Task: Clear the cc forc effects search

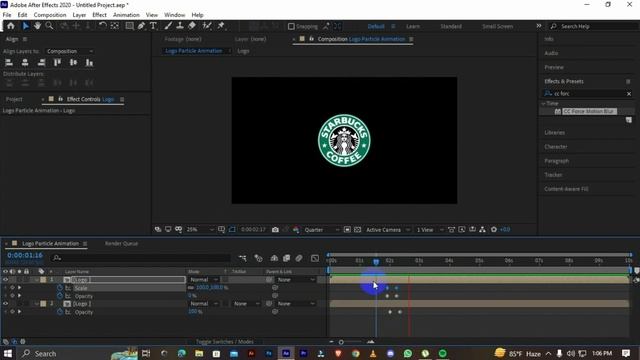Action: pos(629,94)
